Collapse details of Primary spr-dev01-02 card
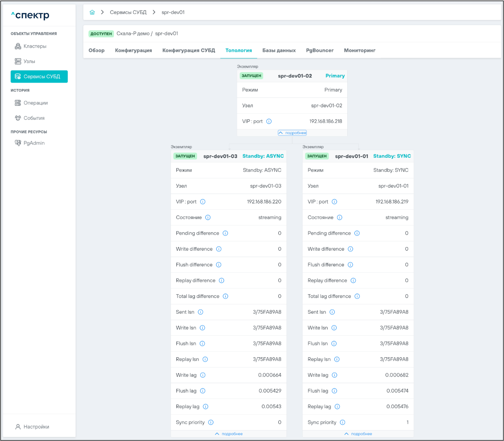Screen dimensions: 504x441 (292, 133)
